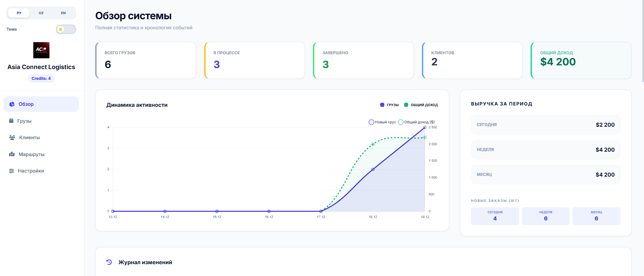Switch language to UZ
644x276 pixels.
click(x=41, y=13)
